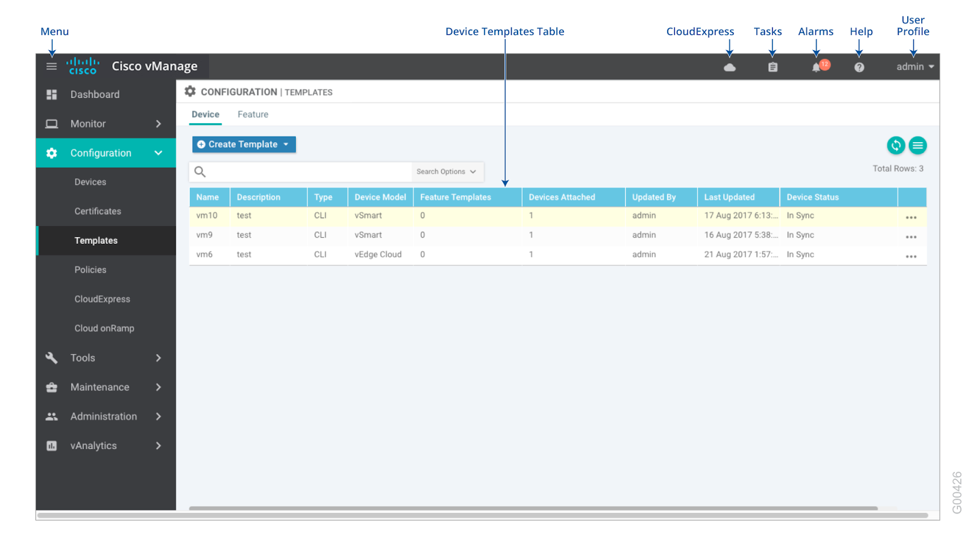Click the green refresh icon
Viewport: 980px width, 541px height.
coord(895,145)
